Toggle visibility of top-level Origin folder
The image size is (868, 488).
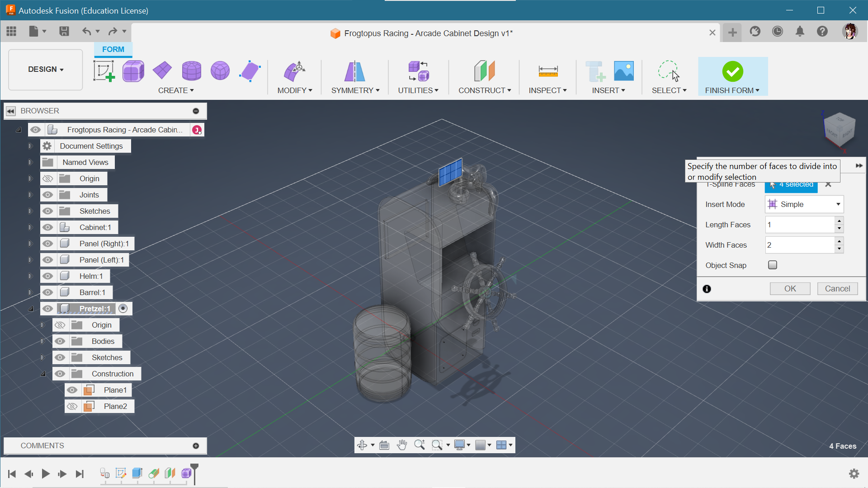pyautogui.click(x=48, y=178)
